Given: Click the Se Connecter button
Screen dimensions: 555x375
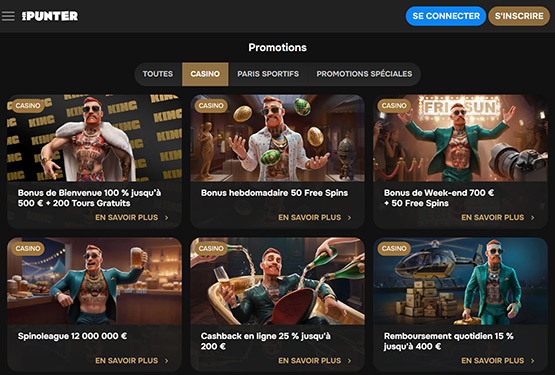Looking at the screenshot, I should tap(446, 16).
